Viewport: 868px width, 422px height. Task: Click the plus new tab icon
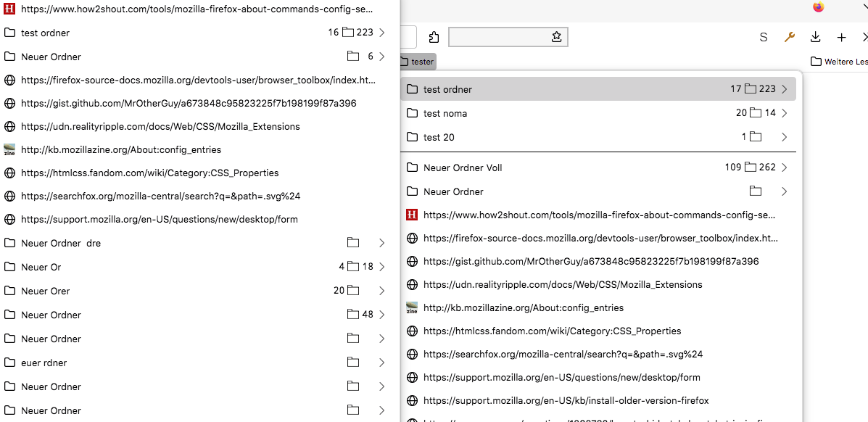click(x=841, y=37)
